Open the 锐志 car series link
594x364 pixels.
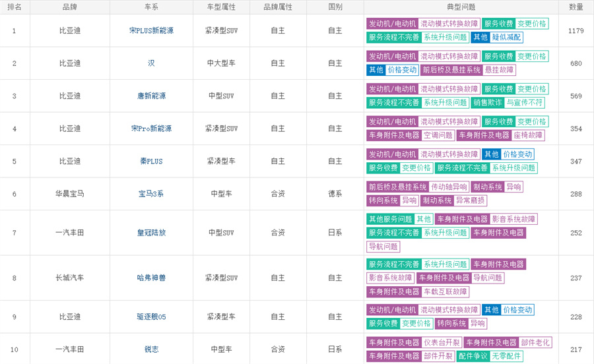tap(151, 349)
